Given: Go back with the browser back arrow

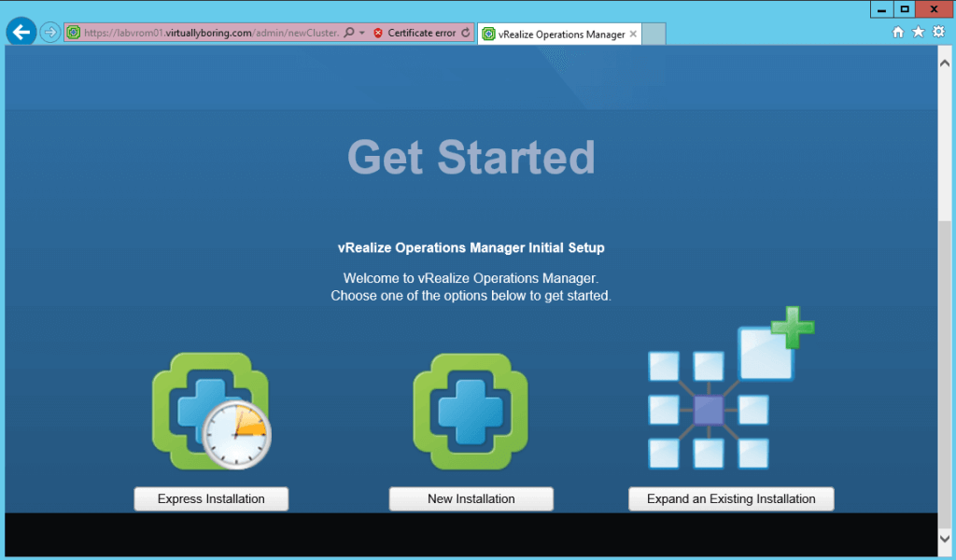Looking at the screenshot, I should tap(21, 32).
